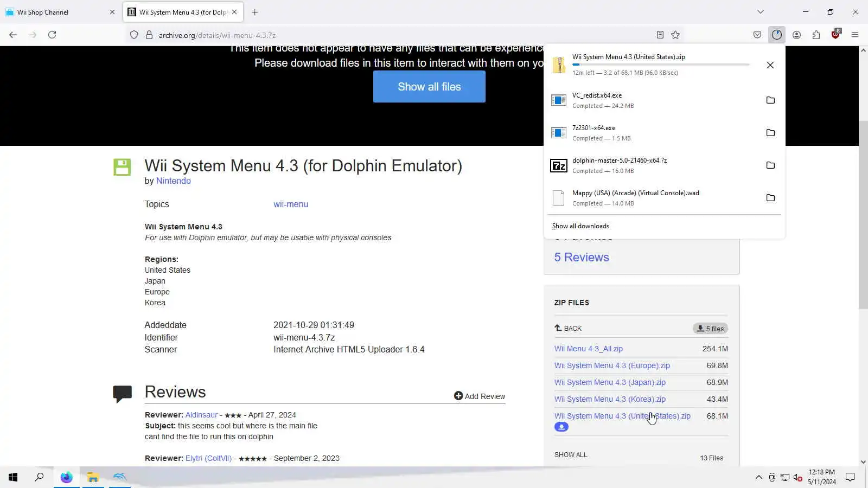This screenshot has width=868, height=488.
Task: Click the Add Review link
Action: click(x=480, y=396)
